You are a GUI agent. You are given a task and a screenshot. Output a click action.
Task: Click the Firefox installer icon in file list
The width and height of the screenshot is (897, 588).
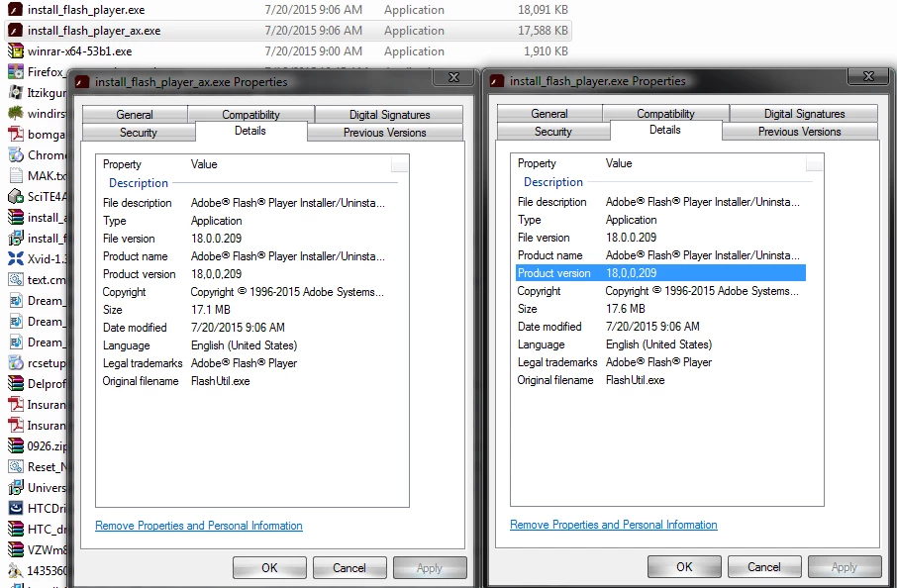[x=16, y=72]
